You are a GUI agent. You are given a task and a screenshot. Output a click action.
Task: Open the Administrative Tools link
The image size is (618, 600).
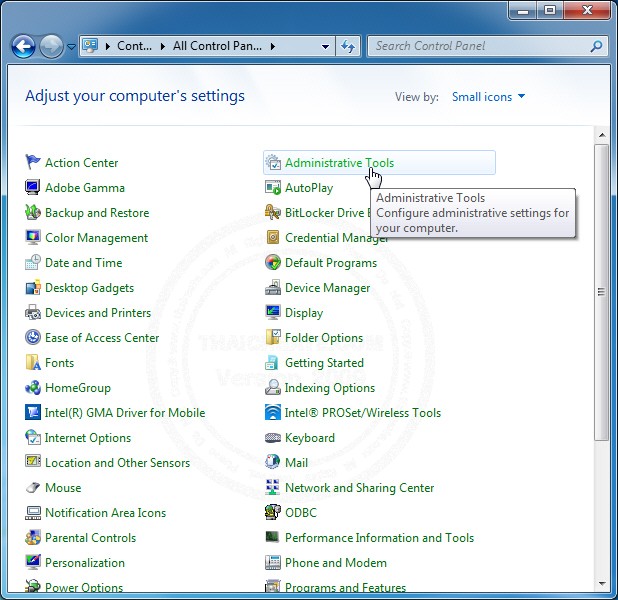click(x=339, y=162)
